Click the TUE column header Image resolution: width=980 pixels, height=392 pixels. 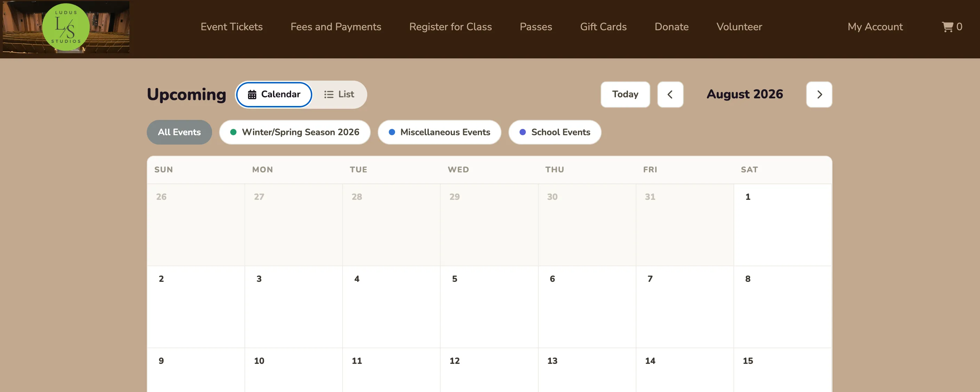pos(358,170)
